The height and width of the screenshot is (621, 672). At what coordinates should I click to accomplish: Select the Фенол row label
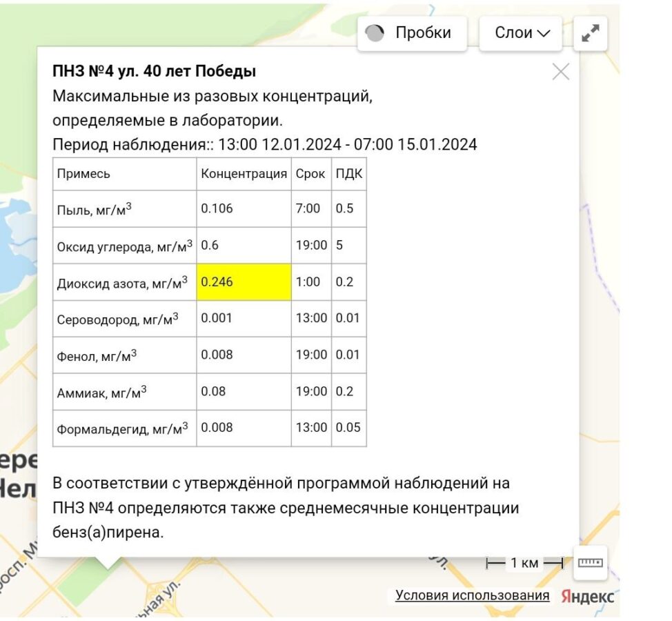(x=97, y=355)
